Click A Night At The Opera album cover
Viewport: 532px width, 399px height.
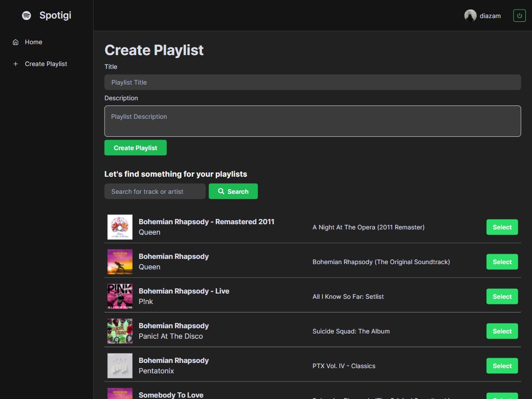pos(120,227)
